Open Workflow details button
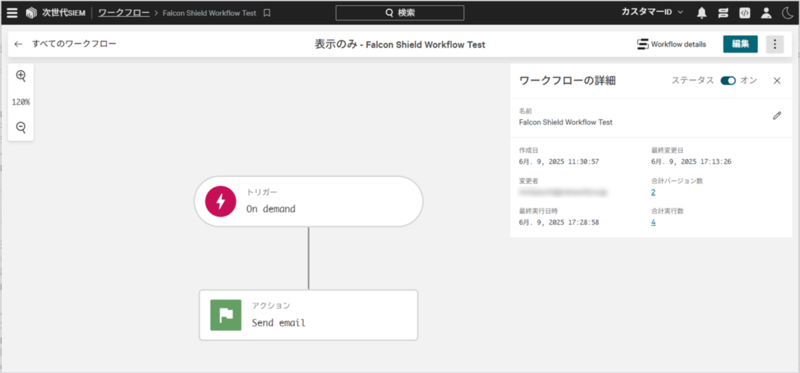Viewport: 800px width, 373px height. (671, 44)
